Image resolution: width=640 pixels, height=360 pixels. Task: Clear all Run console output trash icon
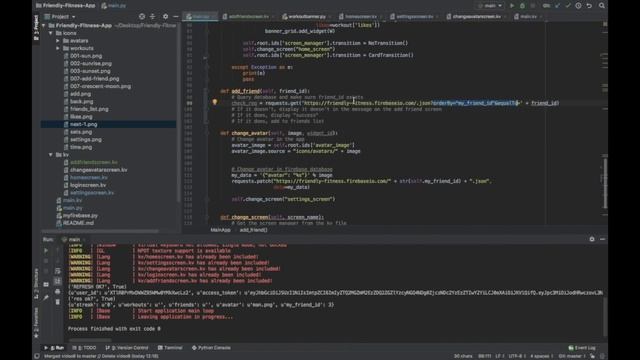point(58,302)
